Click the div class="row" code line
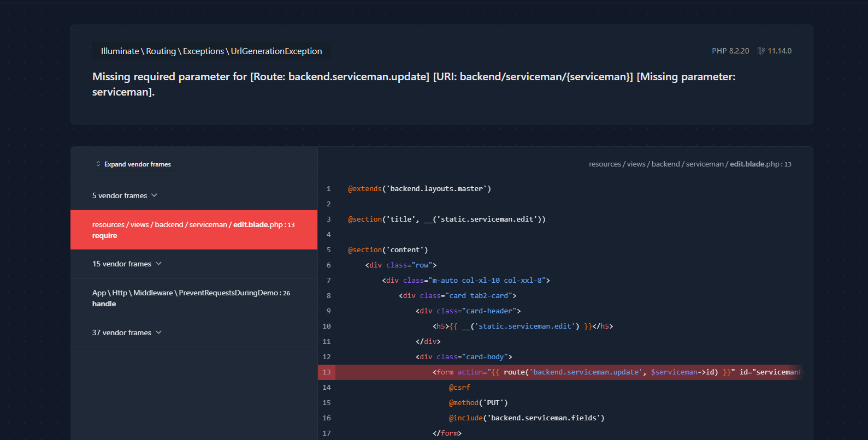The width and height of the screenshot is (868, 440). 401,265
